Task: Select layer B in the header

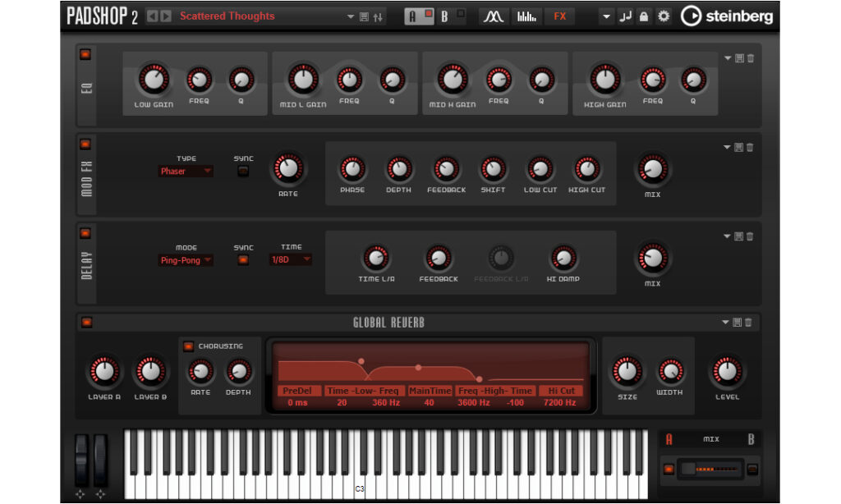Action: click(444, 17)
